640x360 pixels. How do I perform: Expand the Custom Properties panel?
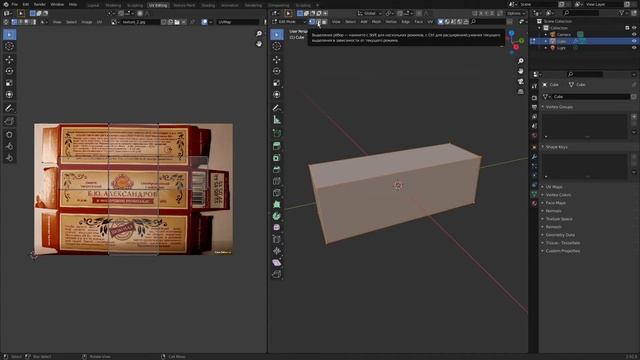562,251
